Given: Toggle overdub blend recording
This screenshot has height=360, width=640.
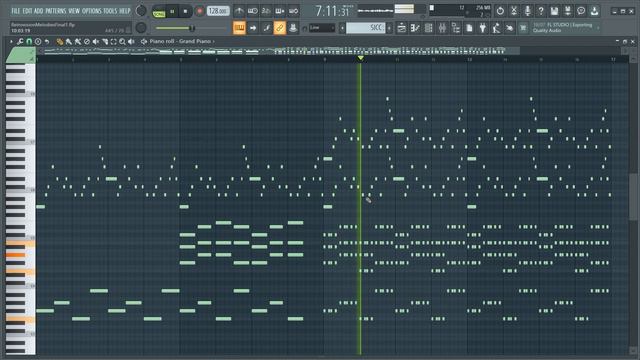Looking at the screenshot, I should tap(280, 11).
